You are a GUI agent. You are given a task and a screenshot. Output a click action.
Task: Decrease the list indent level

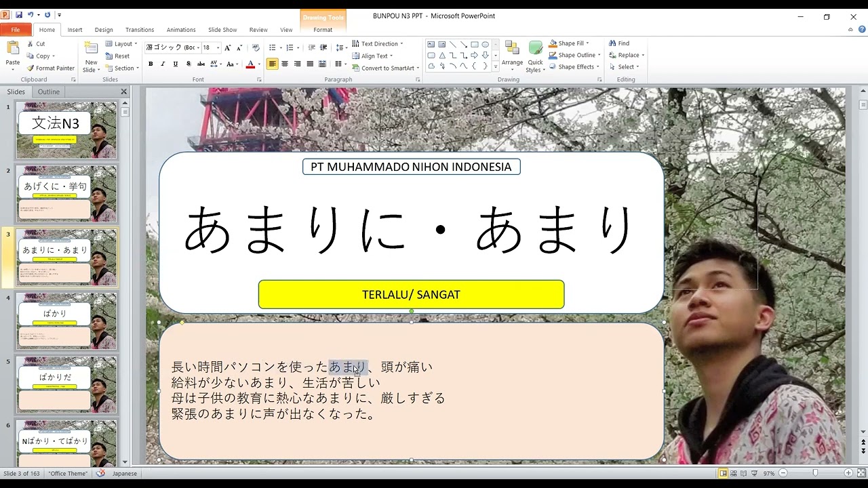(x=312, y=47)
